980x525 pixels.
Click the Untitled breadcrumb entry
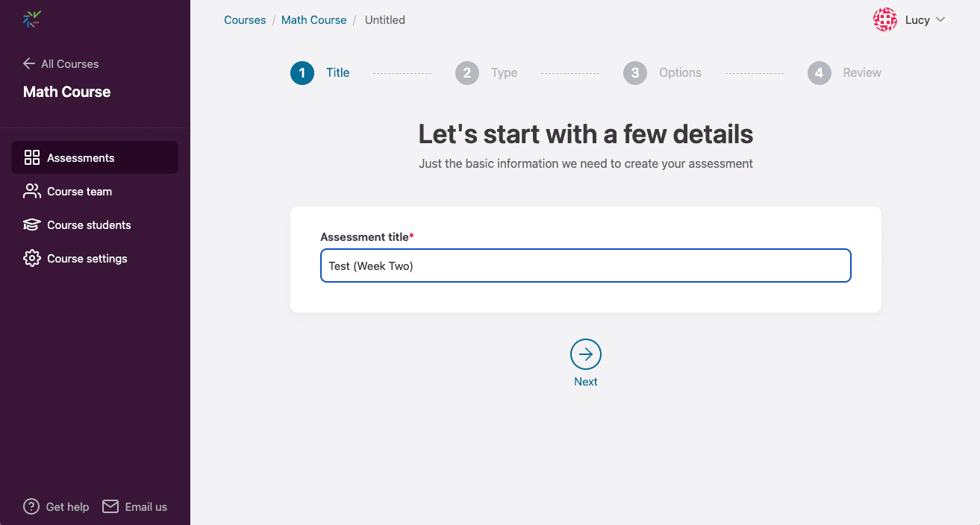tap(384, 19)
